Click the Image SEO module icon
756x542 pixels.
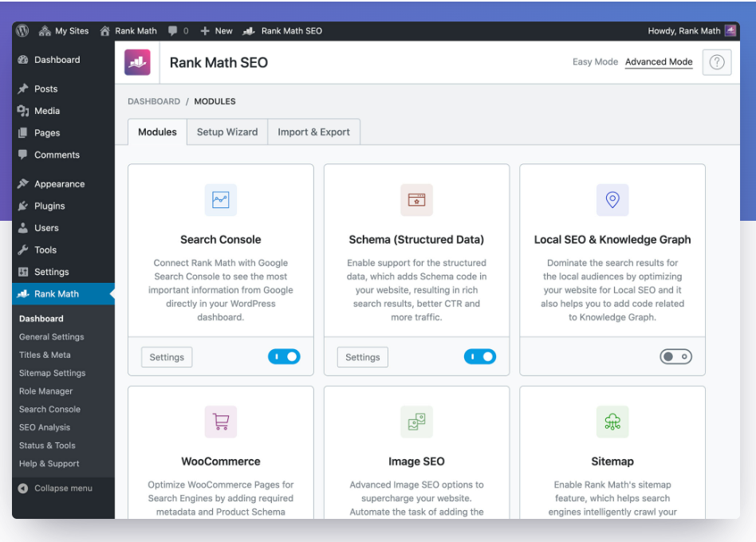tap(416, 422)
